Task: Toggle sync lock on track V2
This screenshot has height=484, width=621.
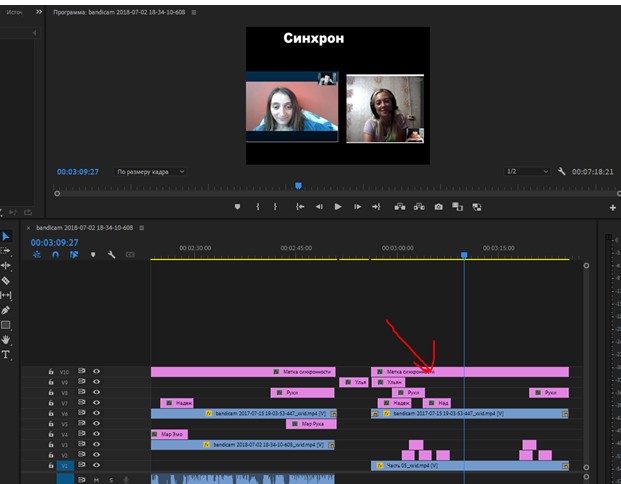Action: pos(82,454)
